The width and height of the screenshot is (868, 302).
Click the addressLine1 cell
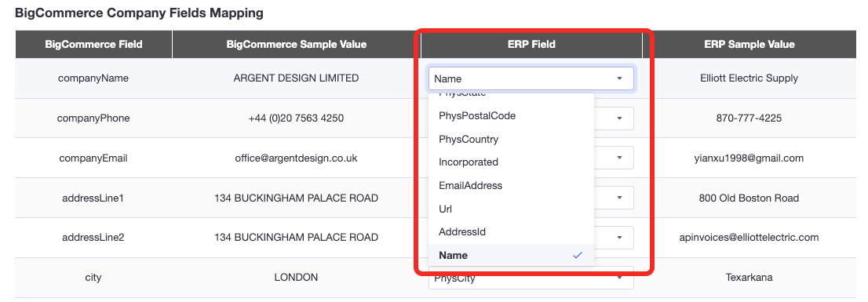[93, 198]
